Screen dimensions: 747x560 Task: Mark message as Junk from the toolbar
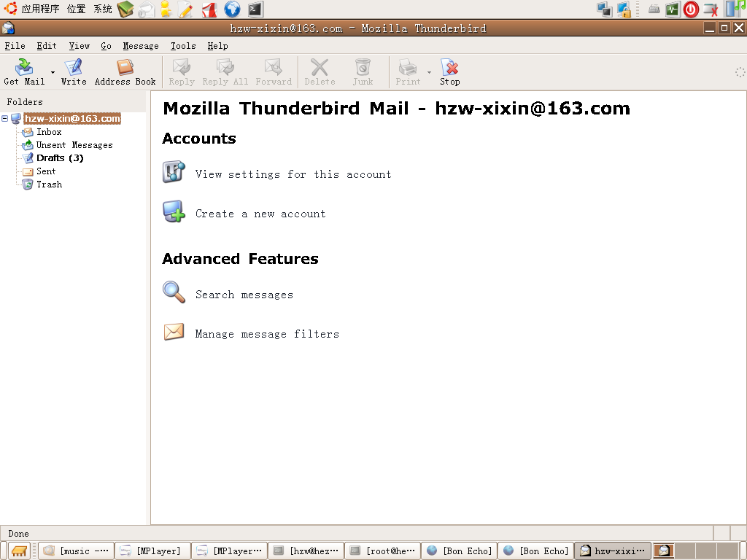click(x=363, y=72)
